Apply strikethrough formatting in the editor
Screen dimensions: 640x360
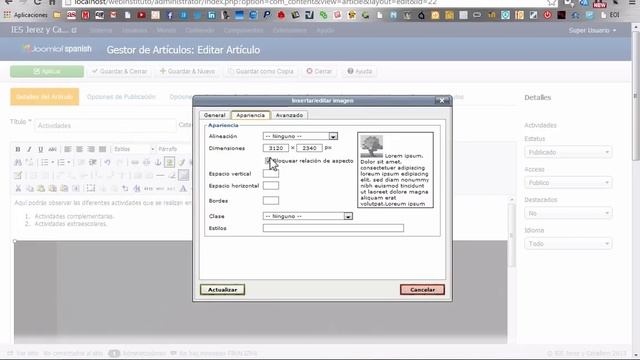(52, 149)
